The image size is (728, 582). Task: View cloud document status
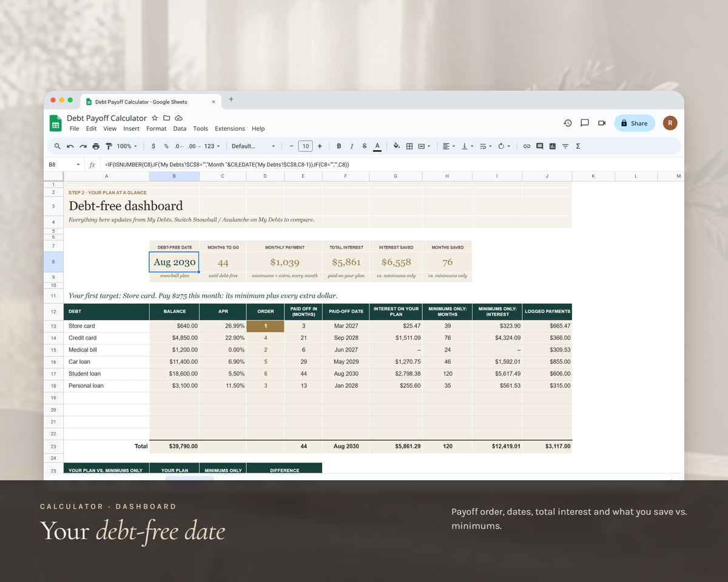[x=178, y=118]
